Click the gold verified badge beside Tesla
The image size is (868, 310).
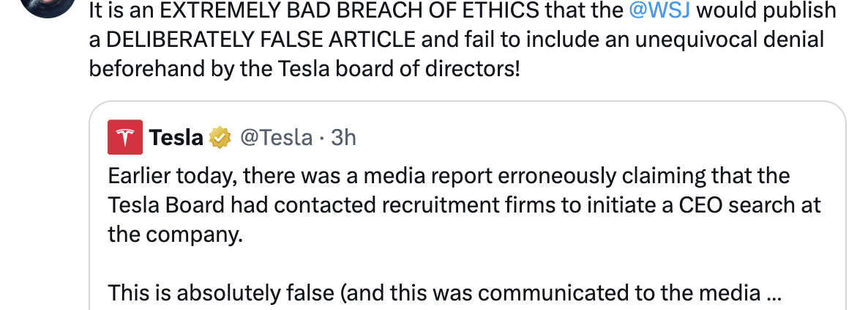pos(220,137)
